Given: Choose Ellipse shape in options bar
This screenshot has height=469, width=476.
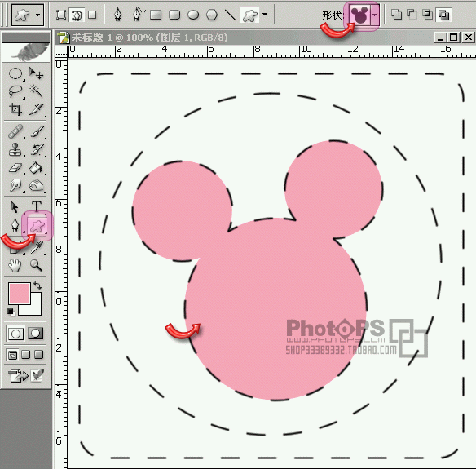Looking at the screenshot, I should (193, 15).
